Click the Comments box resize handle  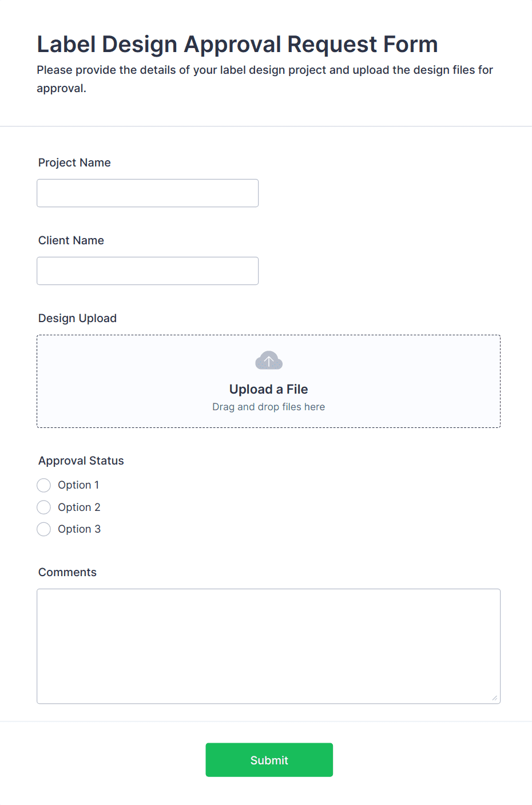495,698
